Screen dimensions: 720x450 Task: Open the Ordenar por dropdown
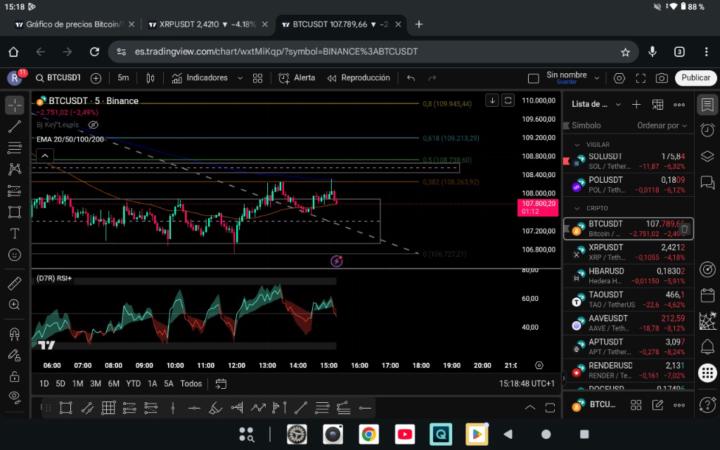click(x=662, y=126)
